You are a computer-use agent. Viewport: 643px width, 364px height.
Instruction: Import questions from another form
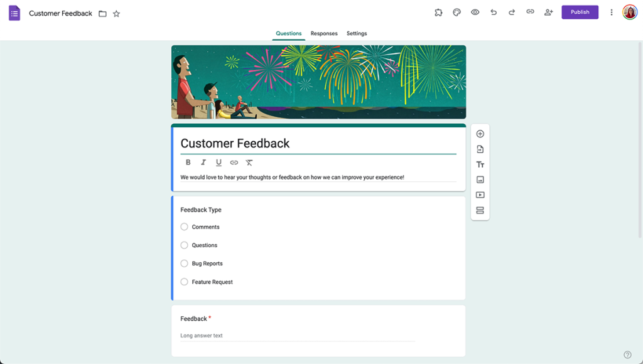point(480,149)
